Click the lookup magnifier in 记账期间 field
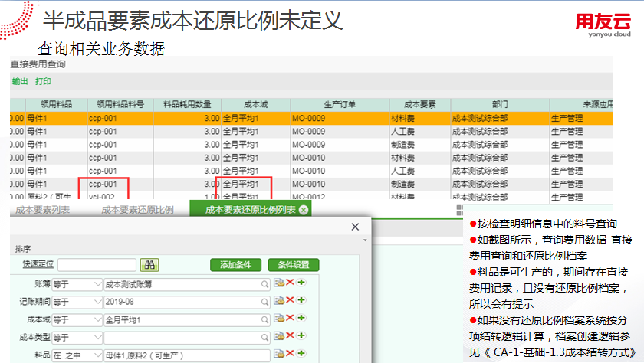This screenshot has width=644, height=363. click(x=265, y=302)
